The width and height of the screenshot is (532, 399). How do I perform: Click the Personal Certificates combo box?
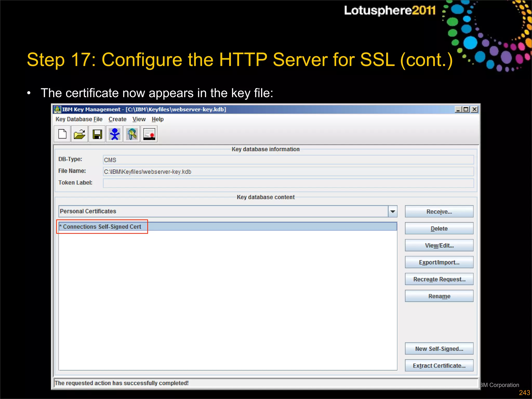[x=228, y=211]
